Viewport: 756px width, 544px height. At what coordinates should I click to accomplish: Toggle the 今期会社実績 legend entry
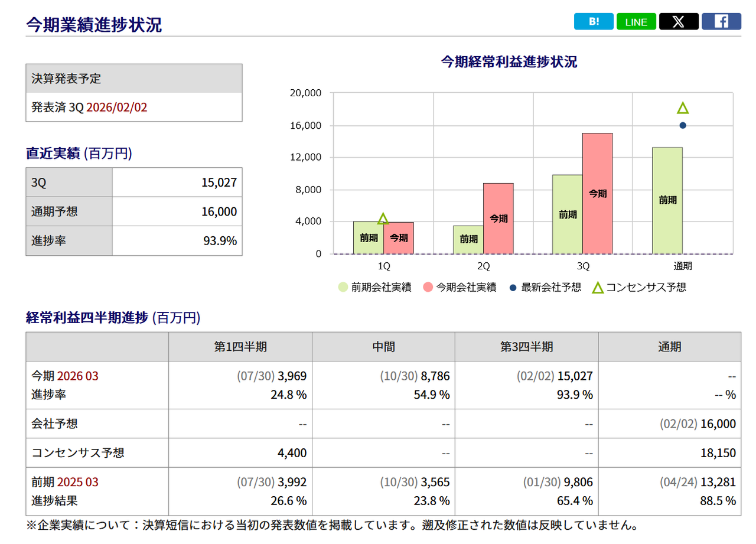tap(460, 288)
